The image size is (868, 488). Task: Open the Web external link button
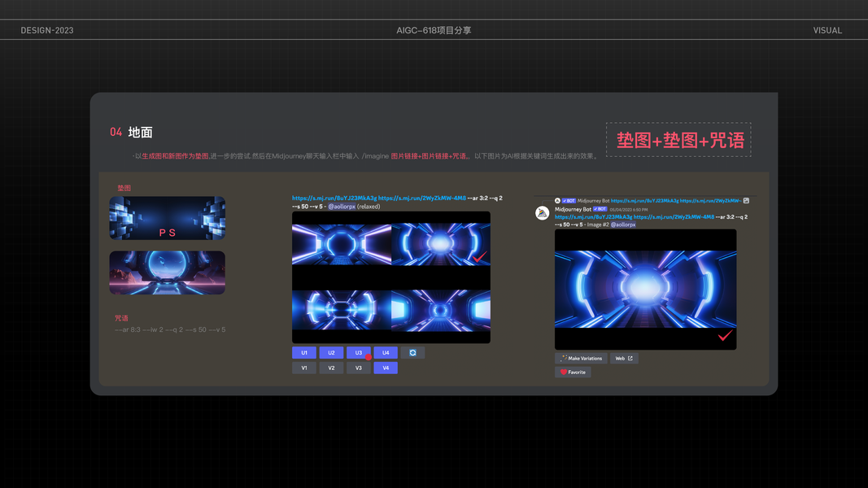pos(624,359)
